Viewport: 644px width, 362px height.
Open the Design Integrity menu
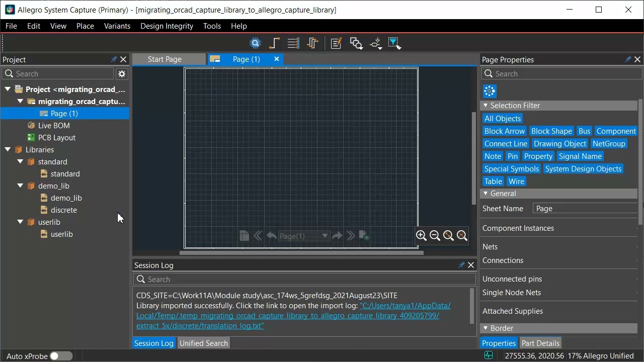tap(167, 26)
